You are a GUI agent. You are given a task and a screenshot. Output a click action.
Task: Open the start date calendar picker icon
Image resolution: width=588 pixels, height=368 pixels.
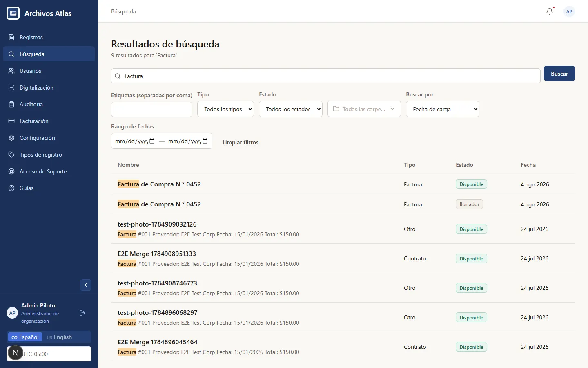152,141
